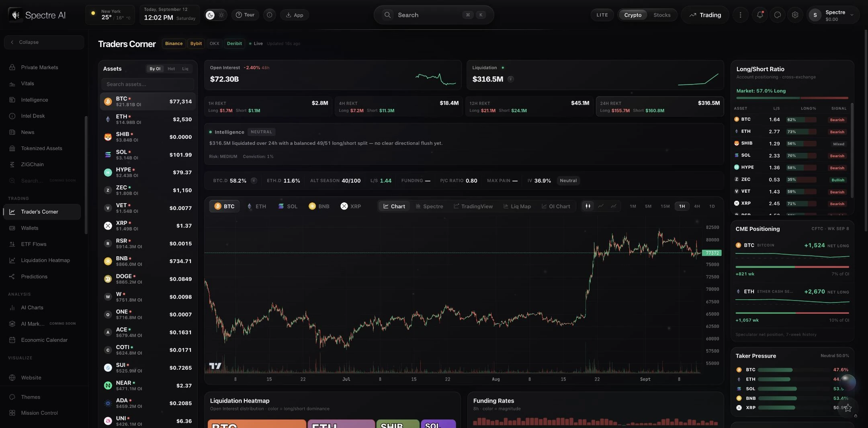Open Tokenized Assets in sidebar

41,148
